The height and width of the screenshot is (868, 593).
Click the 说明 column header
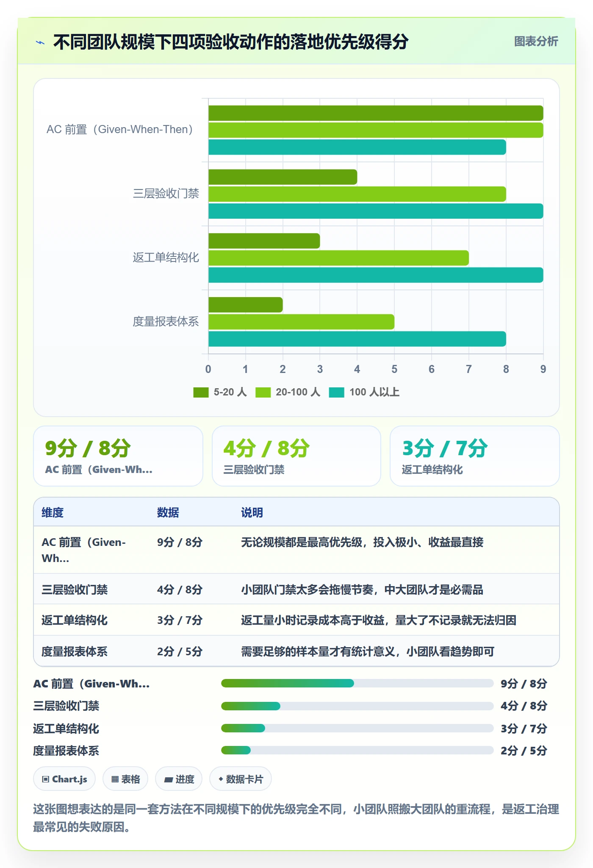pos(252,512)
